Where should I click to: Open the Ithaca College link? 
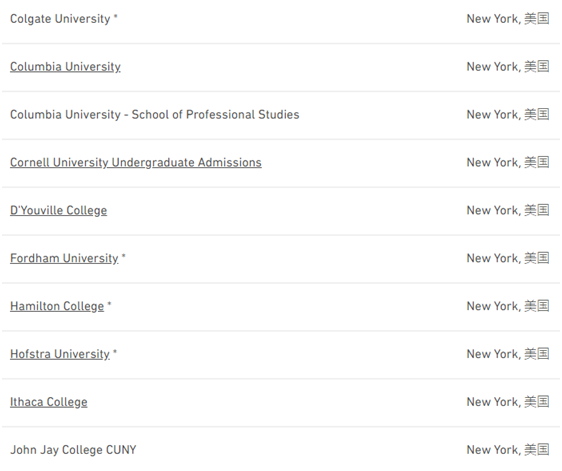[x=49, y=402]
